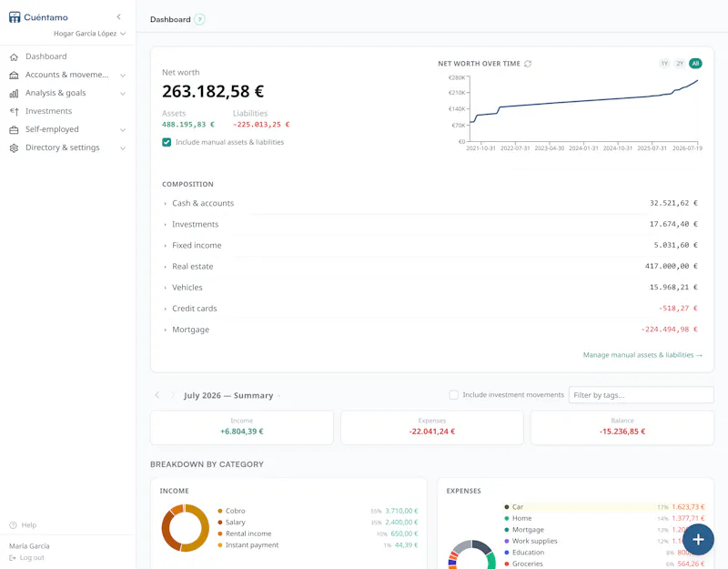Click the Self-employed briefcase icon

14,129
